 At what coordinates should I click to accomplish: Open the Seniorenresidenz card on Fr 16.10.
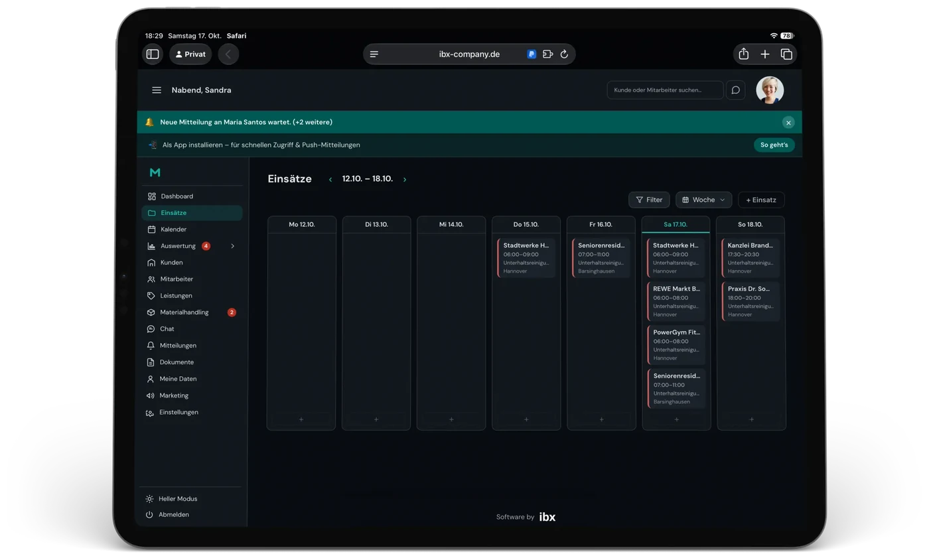point(601,258)
